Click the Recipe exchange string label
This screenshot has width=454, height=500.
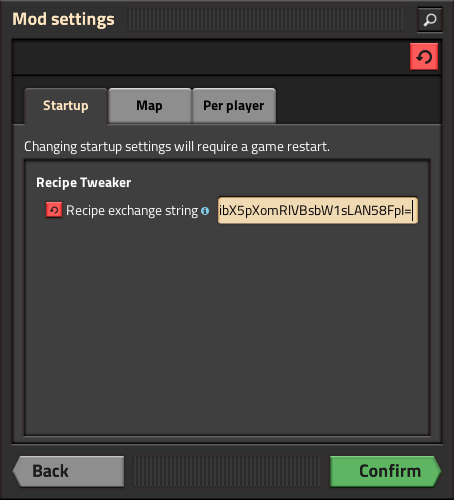pos(132,211)
